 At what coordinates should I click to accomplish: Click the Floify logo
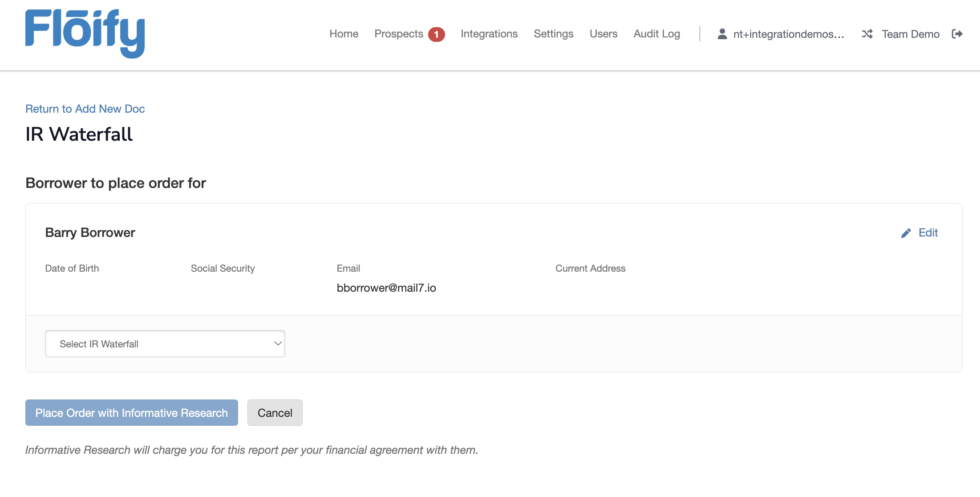click(85, 33)
